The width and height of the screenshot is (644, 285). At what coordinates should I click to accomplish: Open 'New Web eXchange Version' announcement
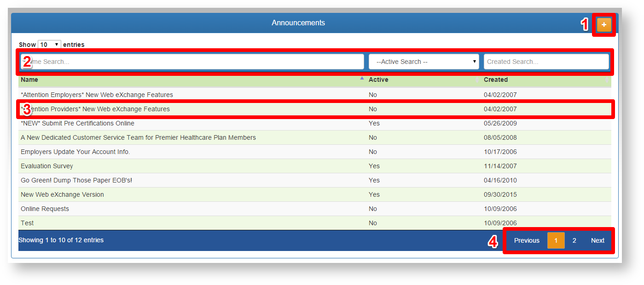point(315,194)
